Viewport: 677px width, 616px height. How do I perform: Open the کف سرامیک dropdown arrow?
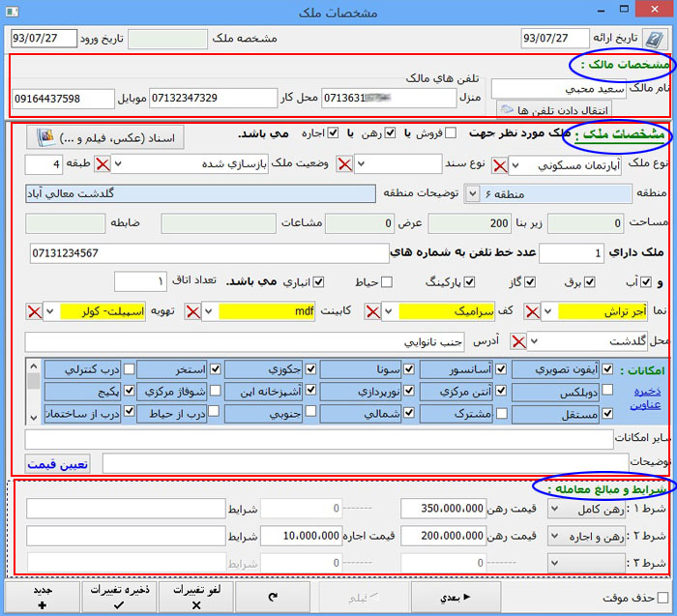coord(388,311)
